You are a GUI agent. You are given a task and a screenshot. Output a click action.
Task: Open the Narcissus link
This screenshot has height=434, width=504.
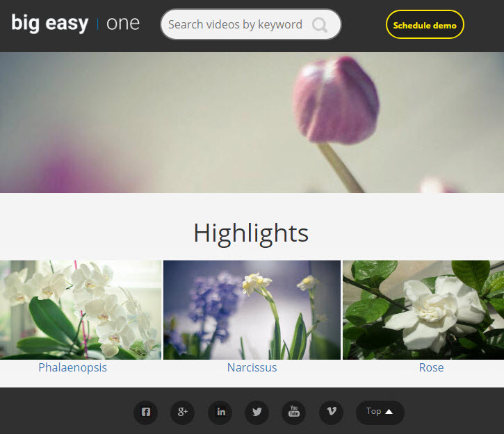(x=252, y=367)
